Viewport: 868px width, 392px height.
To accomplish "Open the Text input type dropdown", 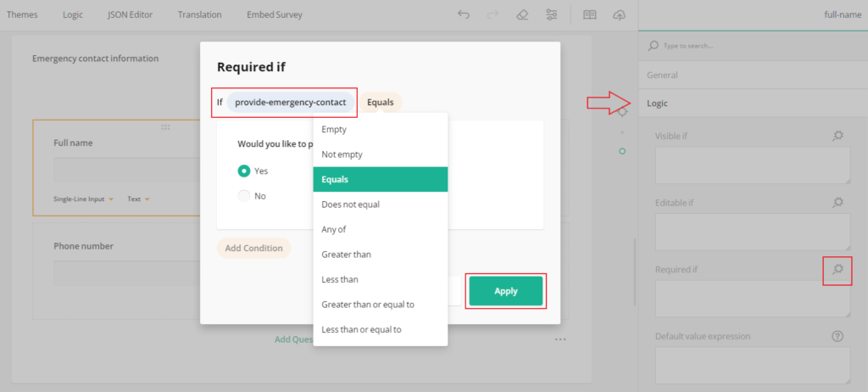I will pyautogui.click(x=137, y=199).
